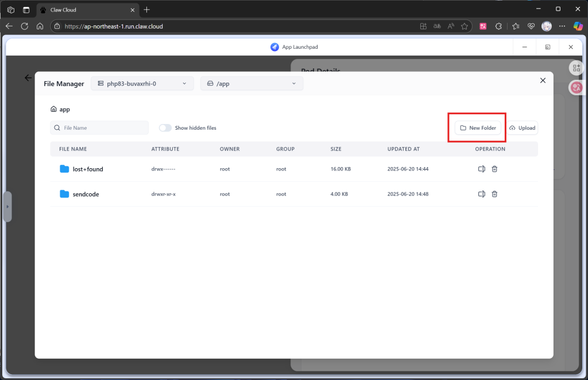Click the address bar URL

point(114,26)
